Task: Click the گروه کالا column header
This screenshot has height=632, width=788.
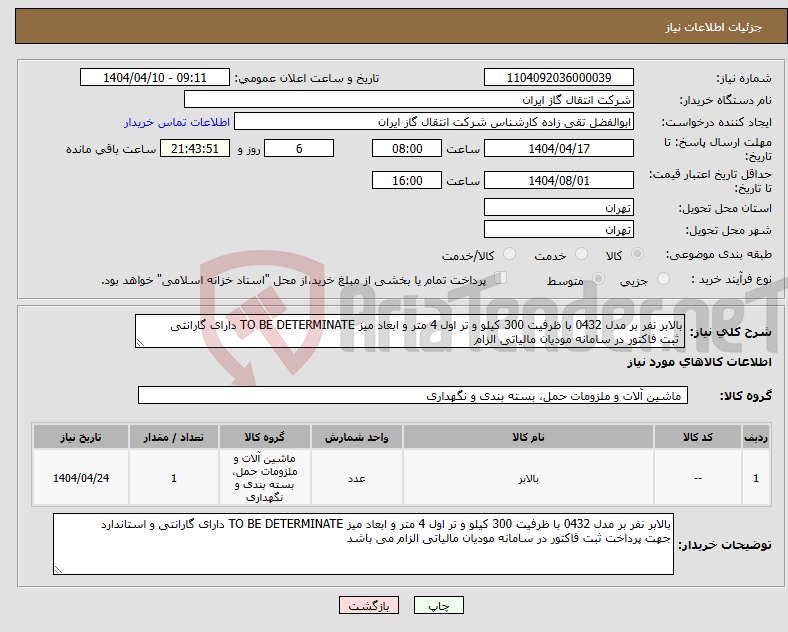Action: pos(265,437)
